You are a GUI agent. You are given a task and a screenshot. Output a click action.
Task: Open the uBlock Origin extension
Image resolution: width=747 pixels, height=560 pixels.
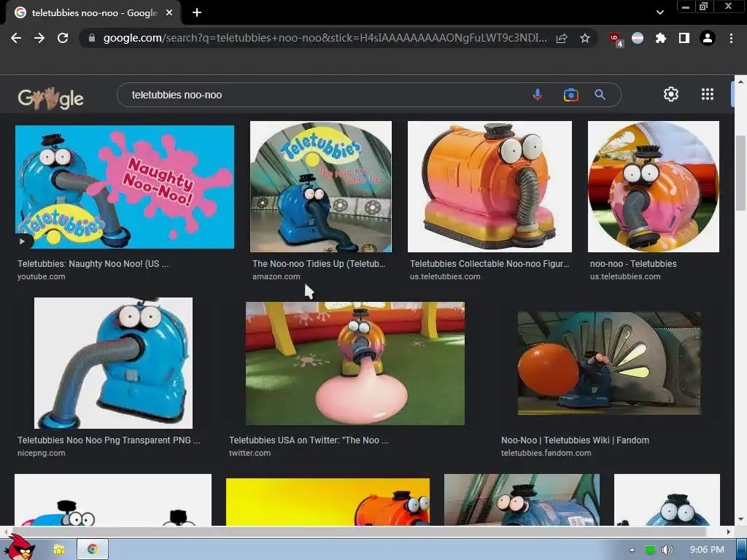(615, 39)
